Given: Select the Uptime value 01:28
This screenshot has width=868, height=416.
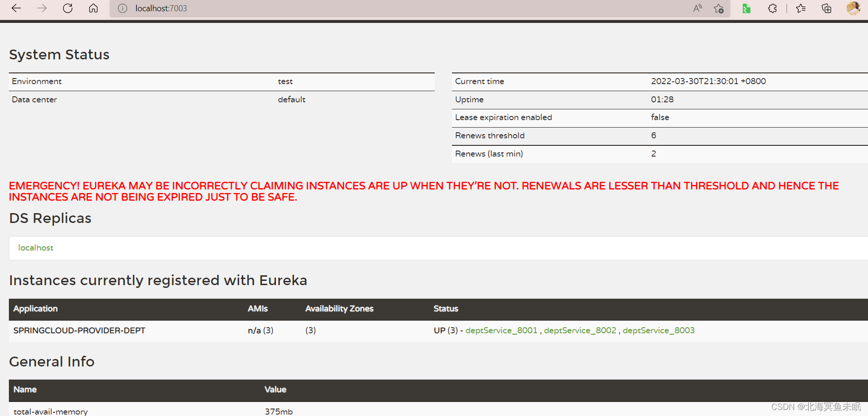Looking at the screenshot, I should 662,100.
